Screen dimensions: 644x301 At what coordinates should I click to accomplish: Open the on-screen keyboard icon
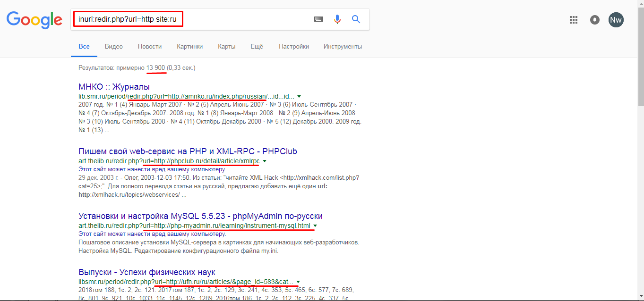pyautogui.click(x=318, y=19)
